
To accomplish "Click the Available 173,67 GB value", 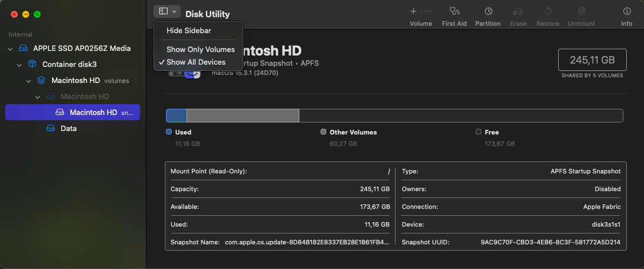I will tap(374, 207).
